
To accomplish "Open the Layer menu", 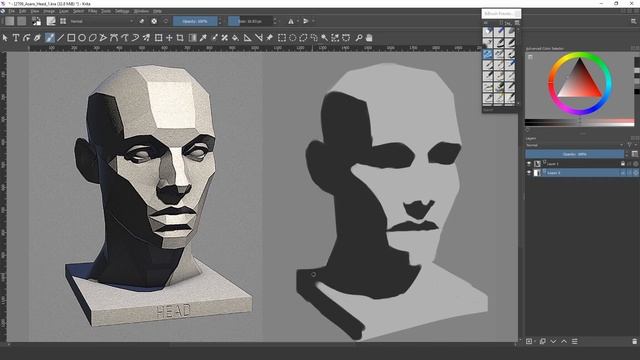I will point(64,11).
